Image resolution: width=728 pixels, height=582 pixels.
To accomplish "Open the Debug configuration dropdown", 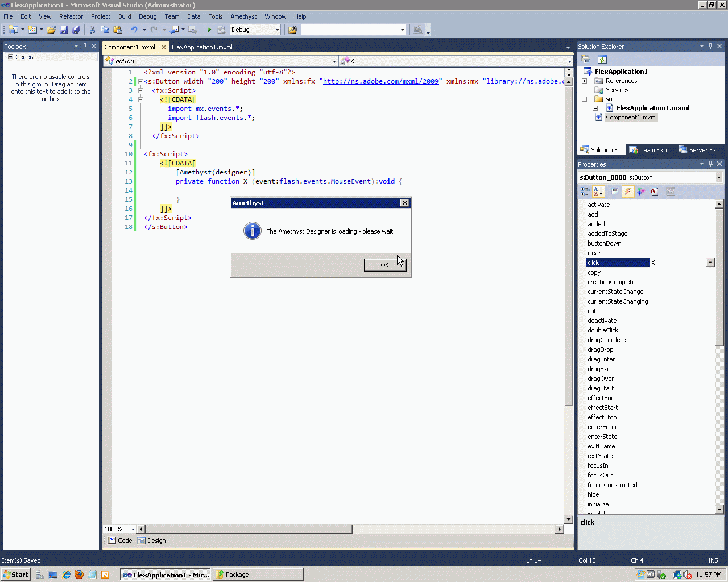I will point(278,30).
